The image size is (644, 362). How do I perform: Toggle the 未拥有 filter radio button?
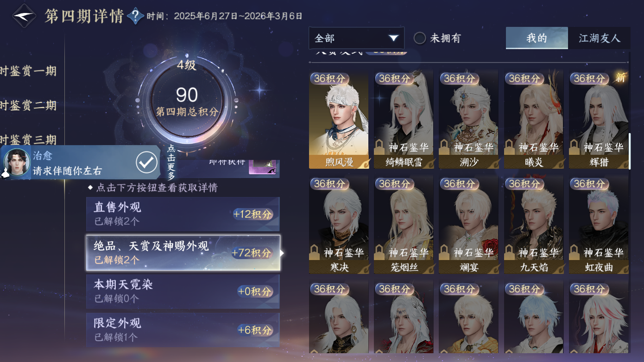(420, 38)
